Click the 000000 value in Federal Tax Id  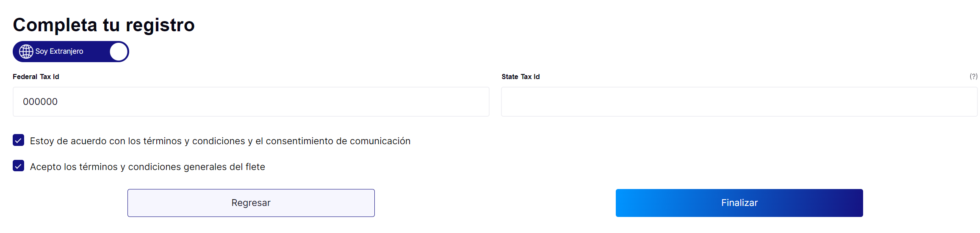point(40,101)
